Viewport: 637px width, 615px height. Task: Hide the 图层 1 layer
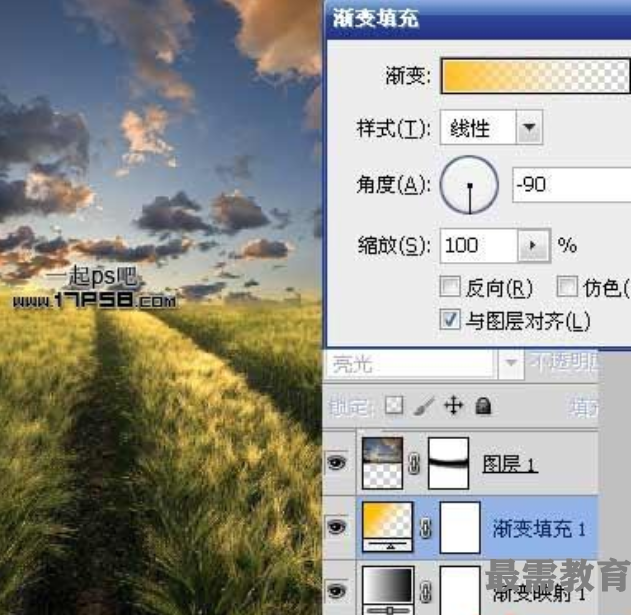tap(337, 463)
